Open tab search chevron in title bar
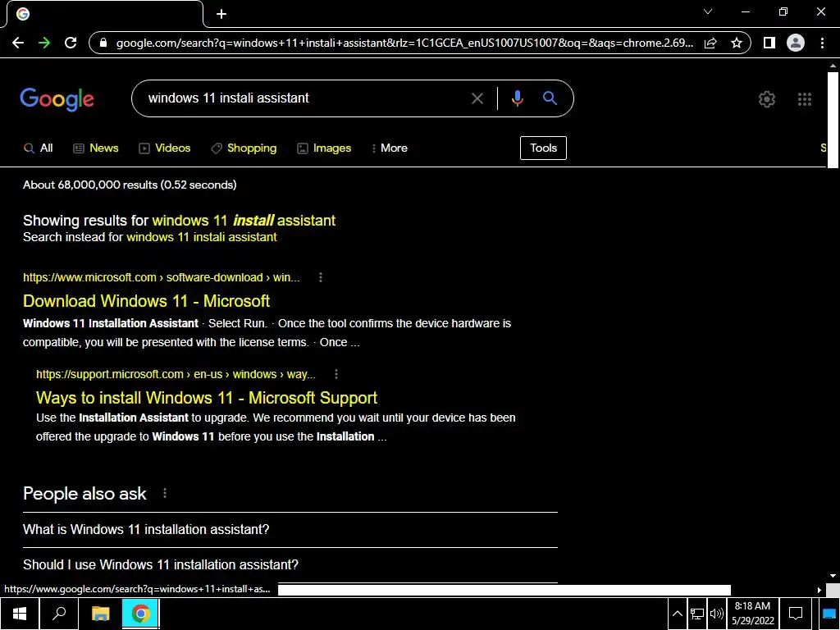This screenshot has width=840, height=630. point(708,11)
